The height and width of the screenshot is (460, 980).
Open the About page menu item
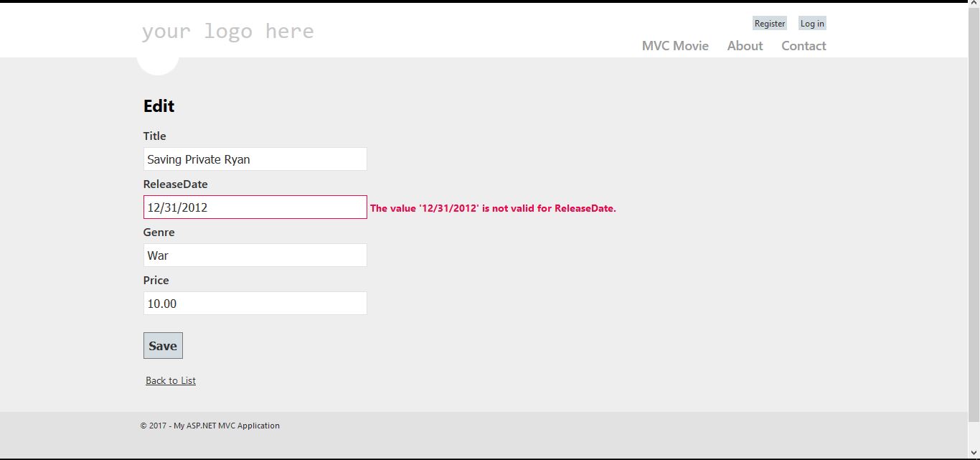coord(745,46)
